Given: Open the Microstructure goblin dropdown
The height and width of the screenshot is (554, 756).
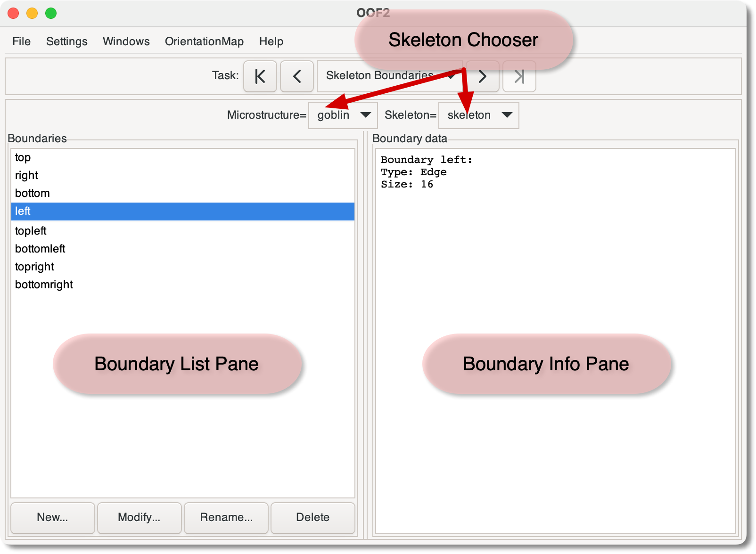Looking at the screenshot, I should pos(343,115).
